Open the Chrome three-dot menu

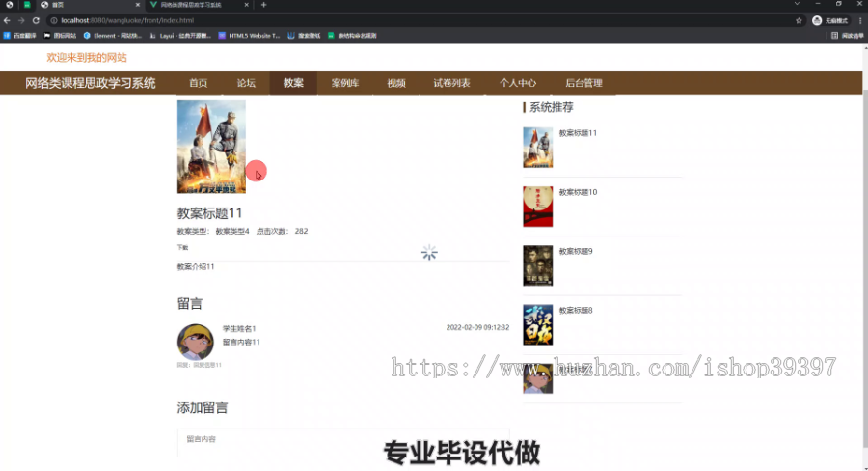860,20
